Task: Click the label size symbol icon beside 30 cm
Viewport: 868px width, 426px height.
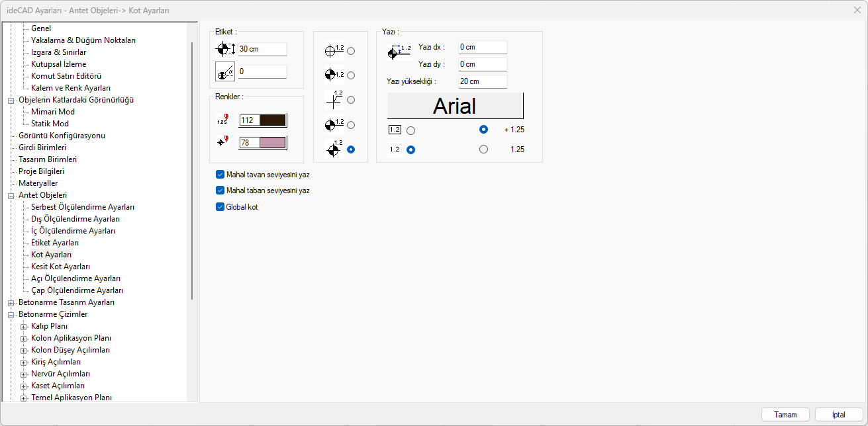Action: coord(225,49)
